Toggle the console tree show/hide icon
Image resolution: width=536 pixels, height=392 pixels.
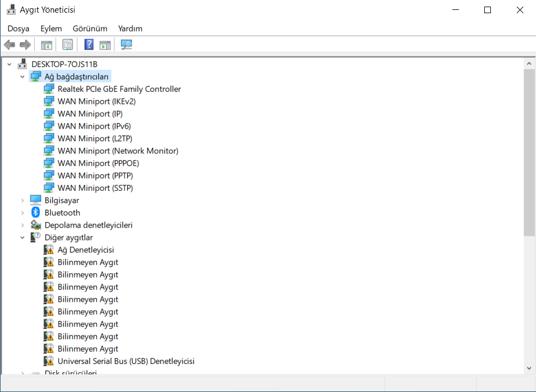(46, 45)
